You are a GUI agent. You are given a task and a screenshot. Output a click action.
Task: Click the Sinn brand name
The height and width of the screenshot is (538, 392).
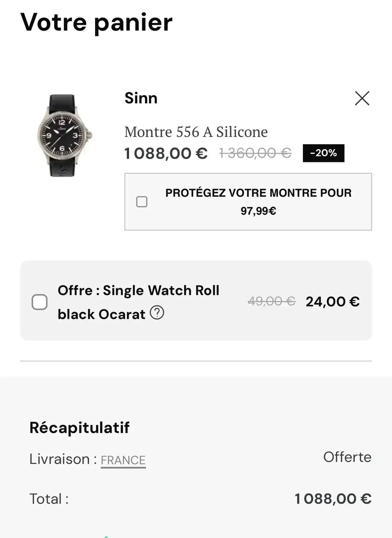[141, 98]
